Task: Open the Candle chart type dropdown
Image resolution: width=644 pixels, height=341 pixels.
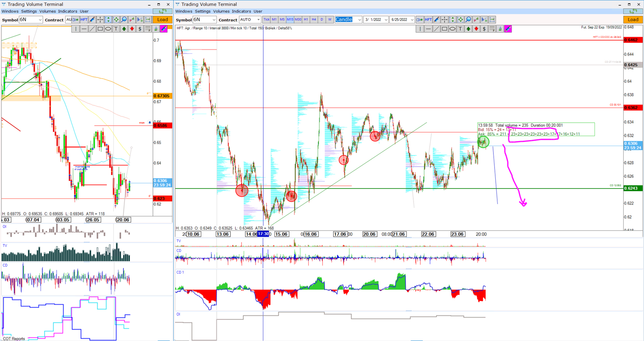Action: [348, 20]
